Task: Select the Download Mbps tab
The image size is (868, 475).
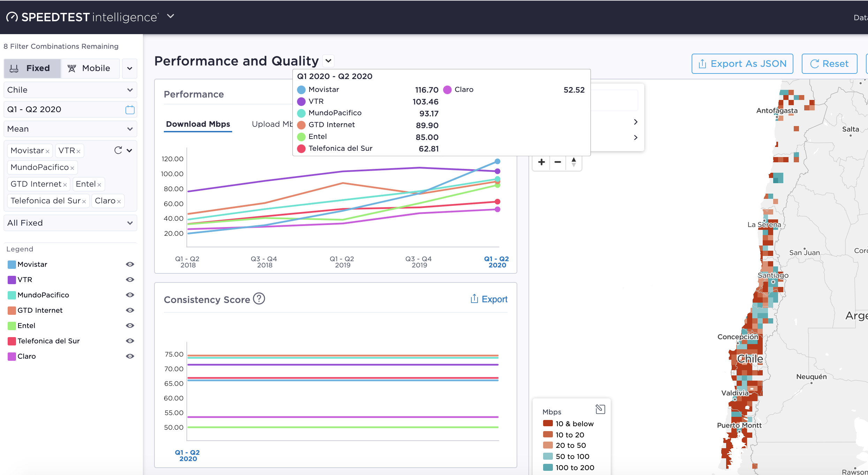Action: 198,124
